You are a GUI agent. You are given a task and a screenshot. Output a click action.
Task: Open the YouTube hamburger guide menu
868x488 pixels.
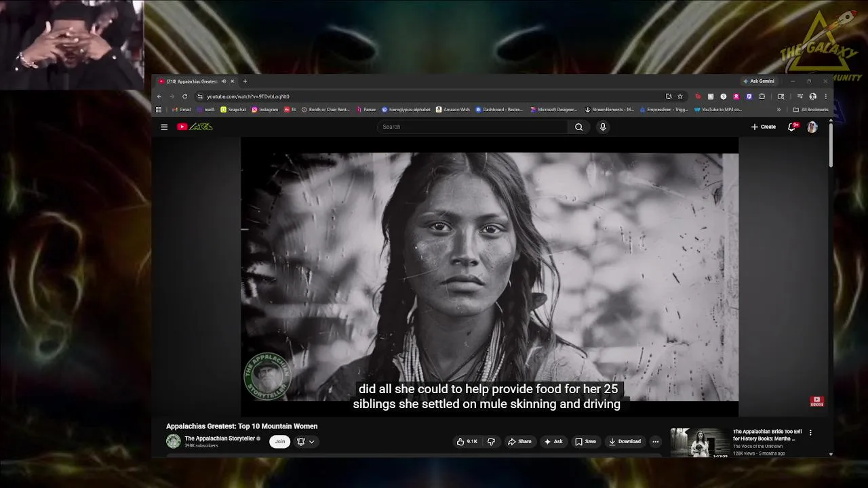(x=164, y=127)
